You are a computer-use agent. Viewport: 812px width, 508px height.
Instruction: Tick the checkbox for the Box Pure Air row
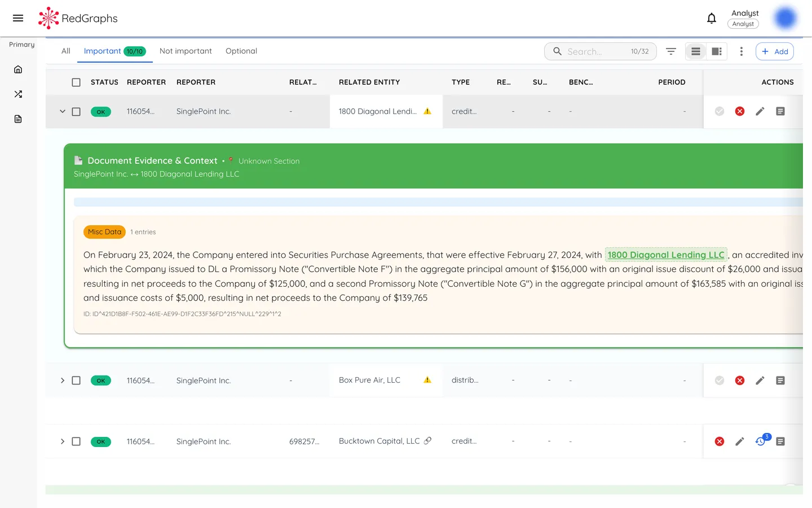(x=76, y=380)
